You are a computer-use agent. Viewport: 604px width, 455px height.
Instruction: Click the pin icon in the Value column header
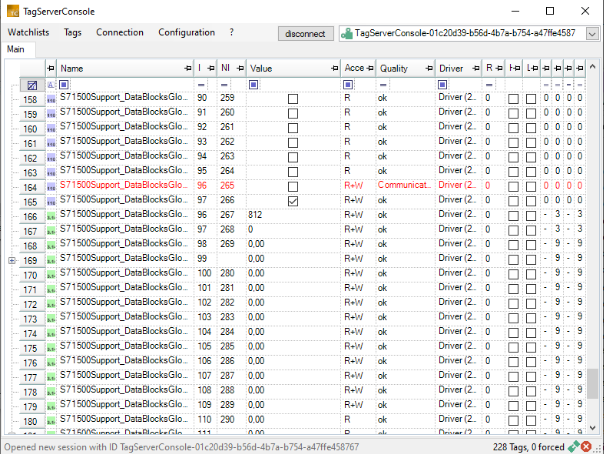click(x=335, y=69)
